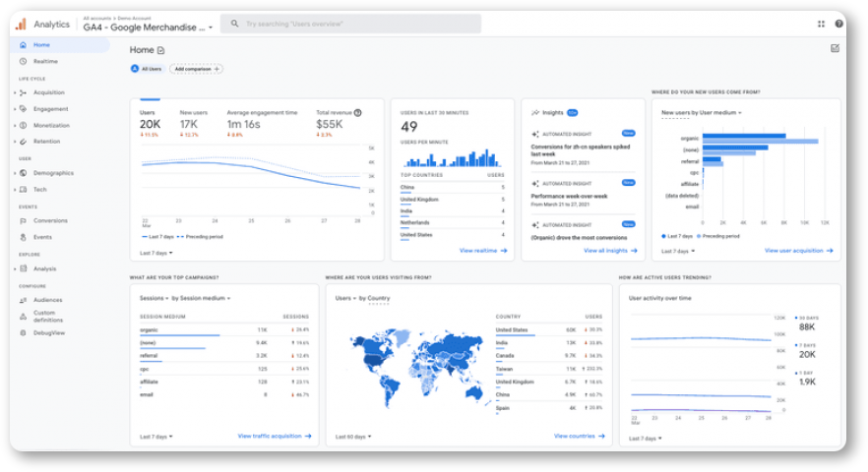Screen dimensions: 868x472
Task: Expand the Acquisition section in sidebar
Action: click(15, 93)
